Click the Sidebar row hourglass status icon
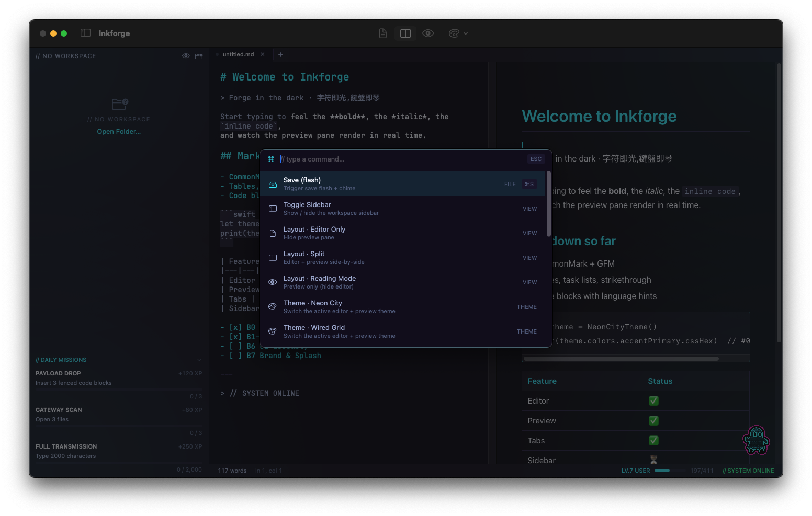812x516 pixels. (x=653, y=460)
